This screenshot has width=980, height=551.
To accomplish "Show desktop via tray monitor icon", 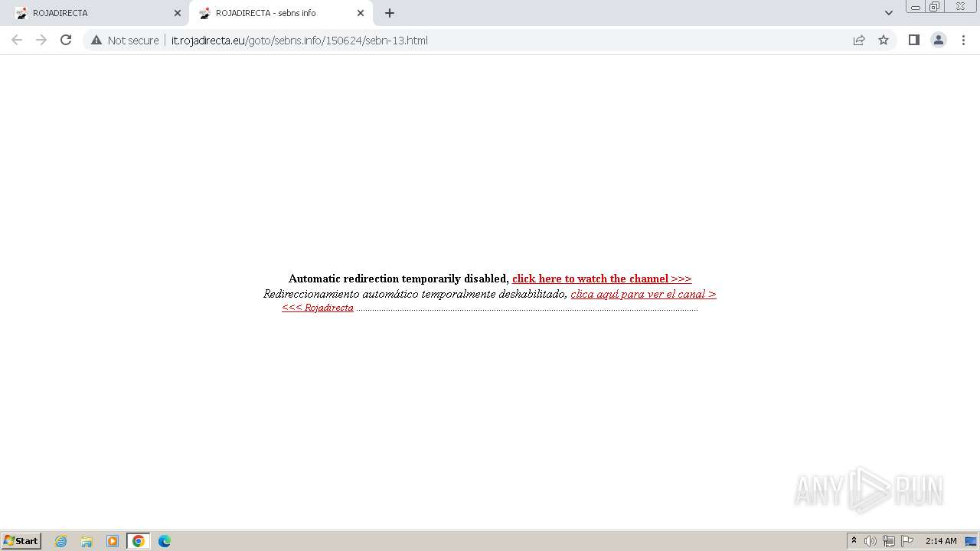I will tap(971, 541).
